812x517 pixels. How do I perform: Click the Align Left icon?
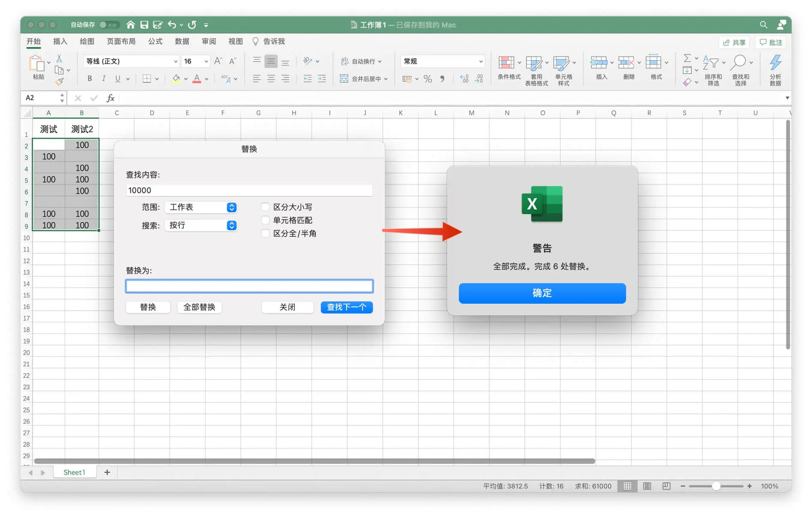(x=257, y=79)
